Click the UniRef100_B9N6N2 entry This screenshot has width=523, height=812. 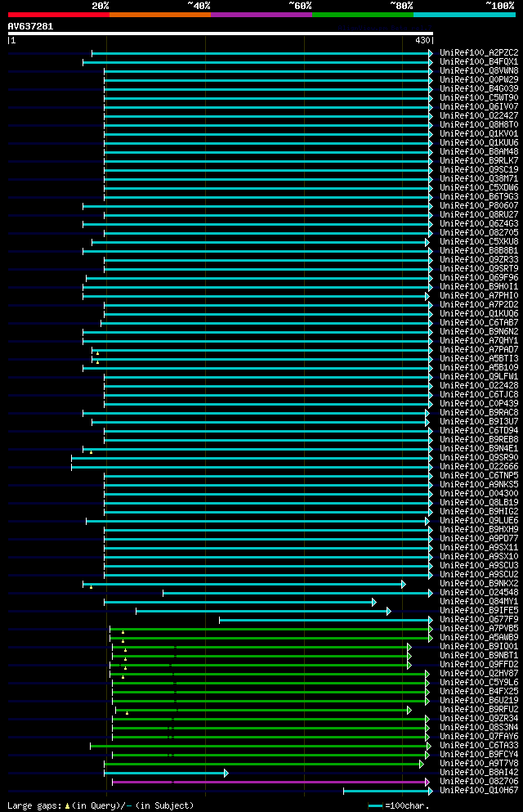coord(479,331)
